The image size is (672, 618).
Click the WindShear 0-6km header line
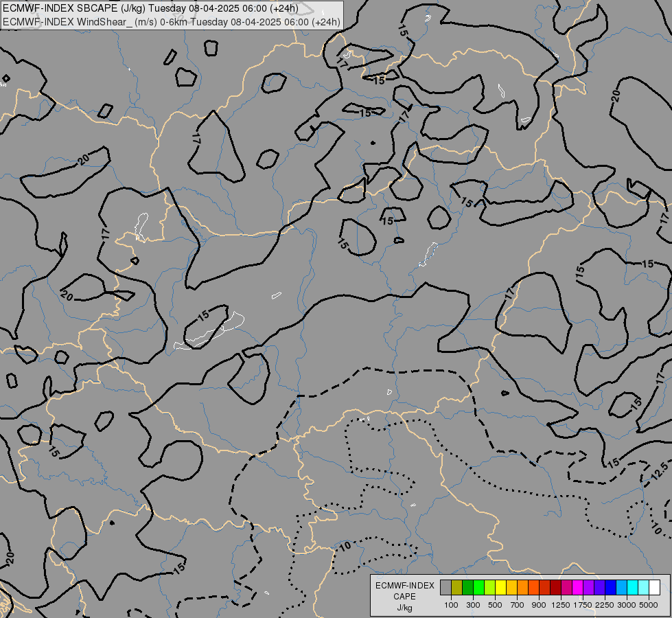coord(172,22)
